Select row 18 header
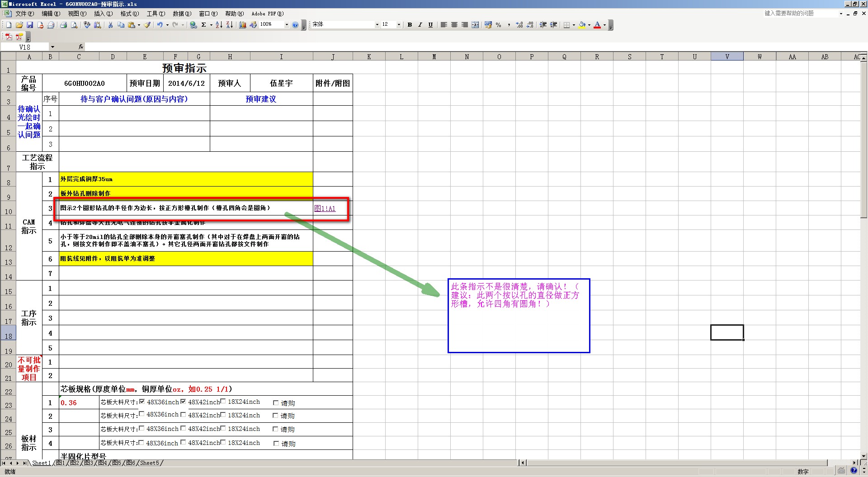The height and width of the screenshot is (477, 868). coord(8,333)
